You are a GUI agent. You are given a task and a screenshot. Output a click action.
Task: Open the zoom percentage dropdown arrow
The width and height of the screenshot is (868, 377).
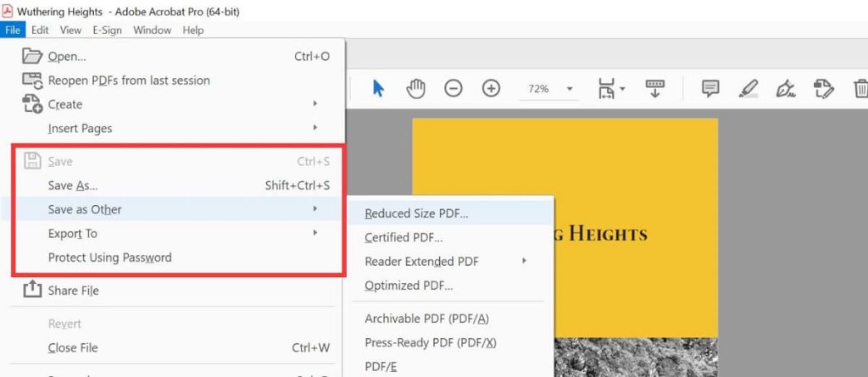coord(570,89)
